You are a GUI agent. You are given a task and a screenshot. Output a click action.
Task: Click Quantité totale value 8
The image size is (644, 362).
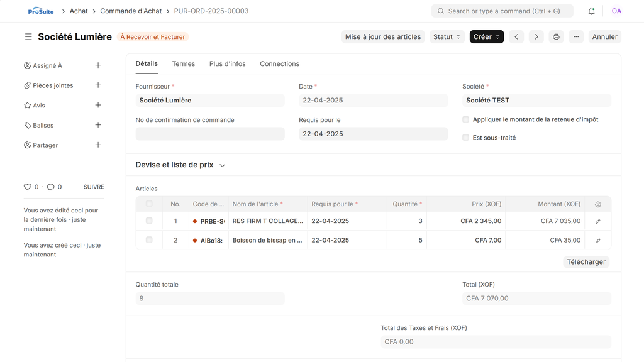[210, 299]
